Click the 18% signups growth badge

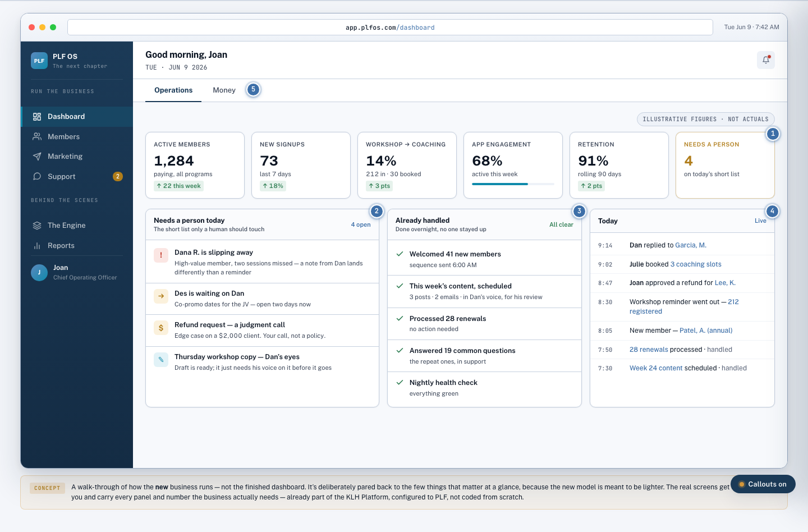273,186
